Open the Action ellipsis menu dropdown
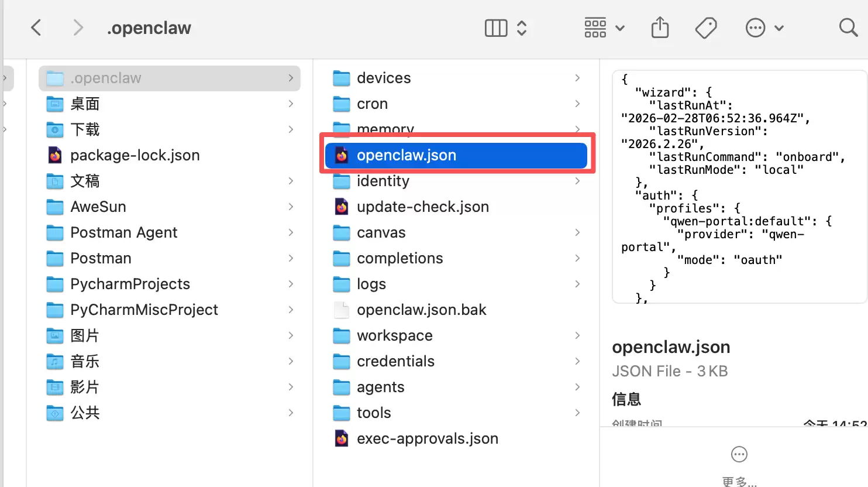This screenshot has width=868, height=487. tap(764, 28)
